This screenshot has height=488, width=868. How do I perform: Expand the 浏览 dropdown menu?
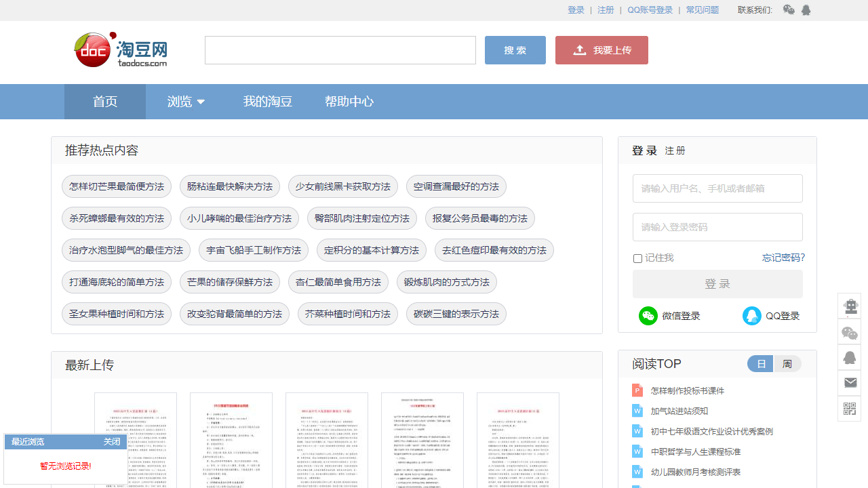click(186, 102)
